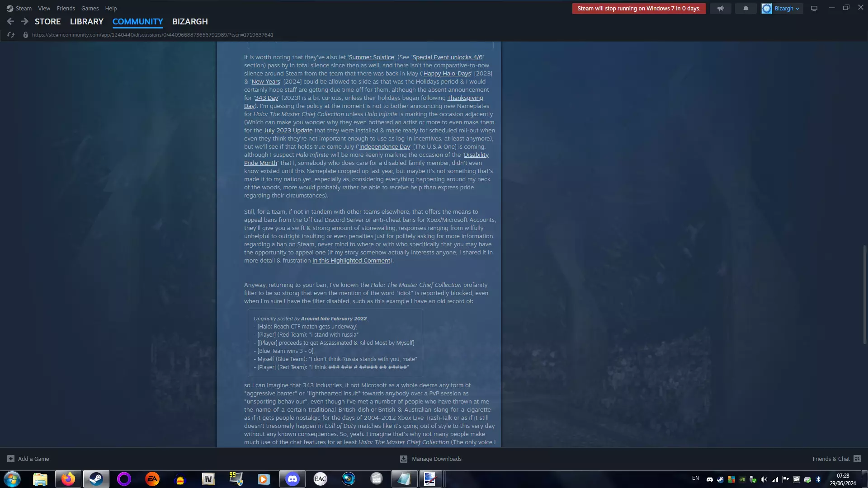Click the URL address field

tap(153, 35)
